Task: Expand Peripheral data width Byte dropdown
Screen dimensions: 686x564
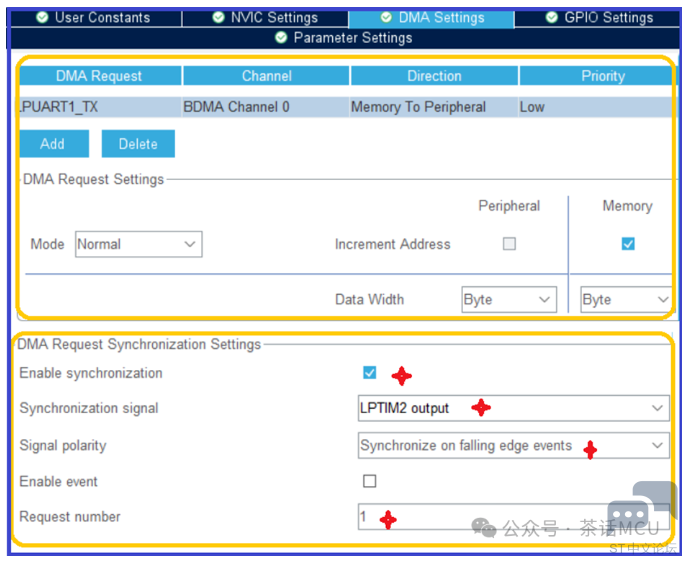Action: tap(508, 299)
